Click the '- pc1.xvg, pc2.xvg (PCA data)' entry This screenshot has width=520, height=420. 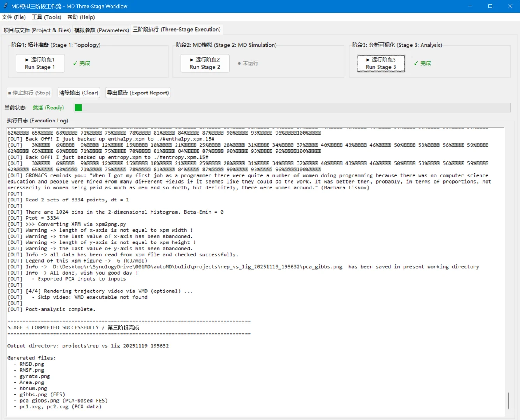click(x=58, y=407)
